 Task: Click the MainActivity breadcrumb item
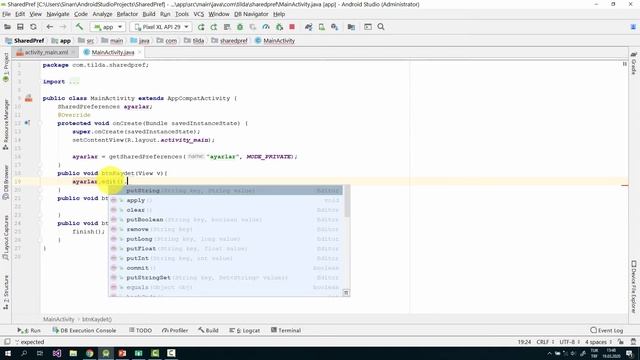[x=275, y=40]
